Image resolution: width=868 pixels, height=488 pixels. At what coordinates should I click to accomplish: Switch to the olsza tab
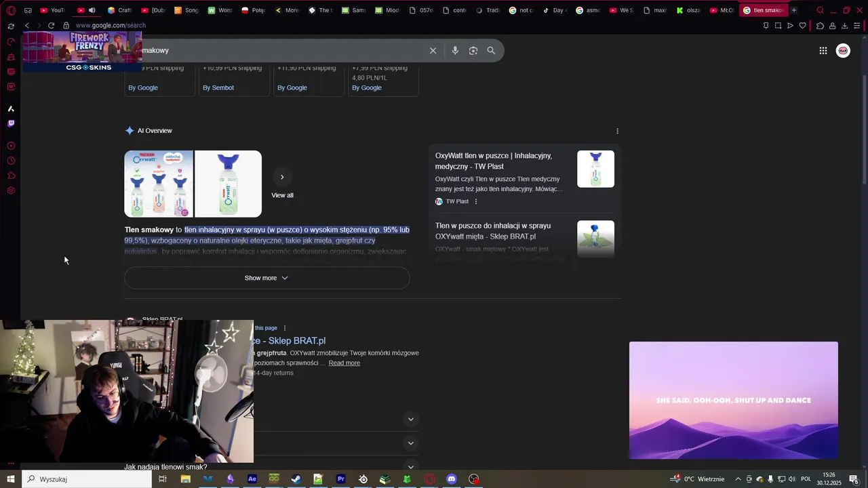click(x=688, y=10)
